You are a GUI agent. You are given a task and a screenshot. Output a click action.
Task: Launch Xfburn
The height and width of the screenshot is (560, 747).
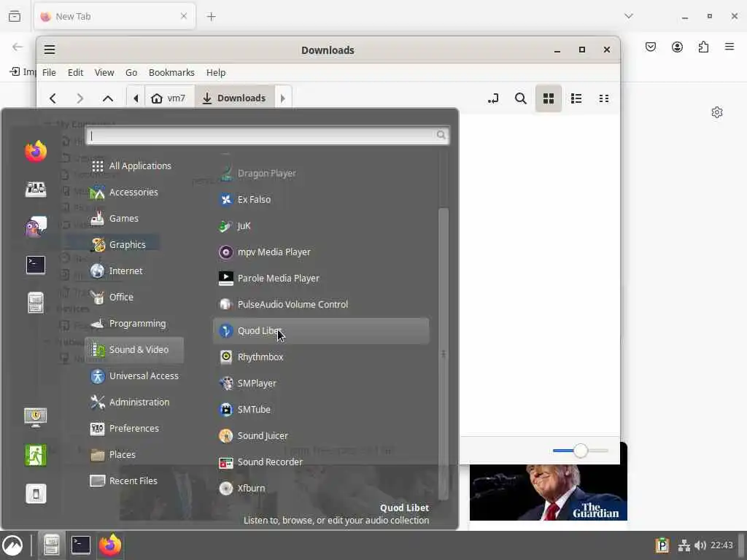321,488
